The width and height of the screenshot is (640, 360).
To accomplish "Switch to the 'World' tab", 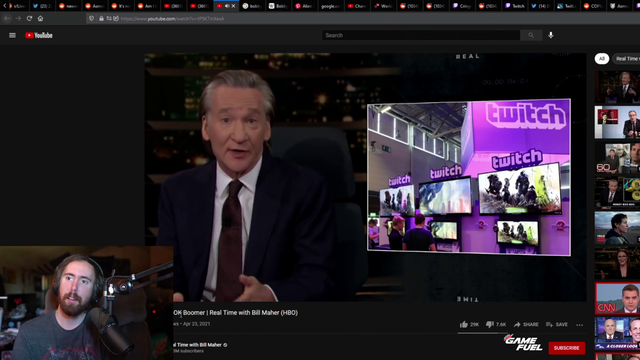I will (x=383, y=6).
